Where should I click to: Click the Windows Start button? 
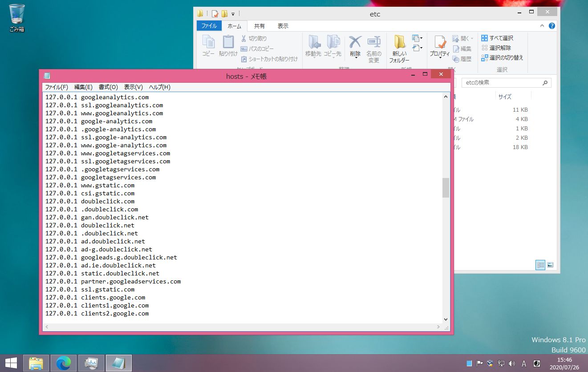tap(11, 363)
